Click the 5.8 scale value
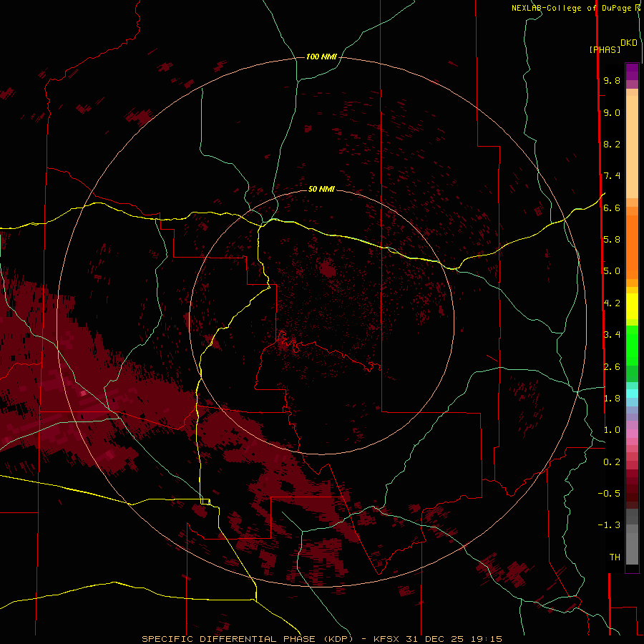This screenshot has height=644, width=644. tap(612, 239)
